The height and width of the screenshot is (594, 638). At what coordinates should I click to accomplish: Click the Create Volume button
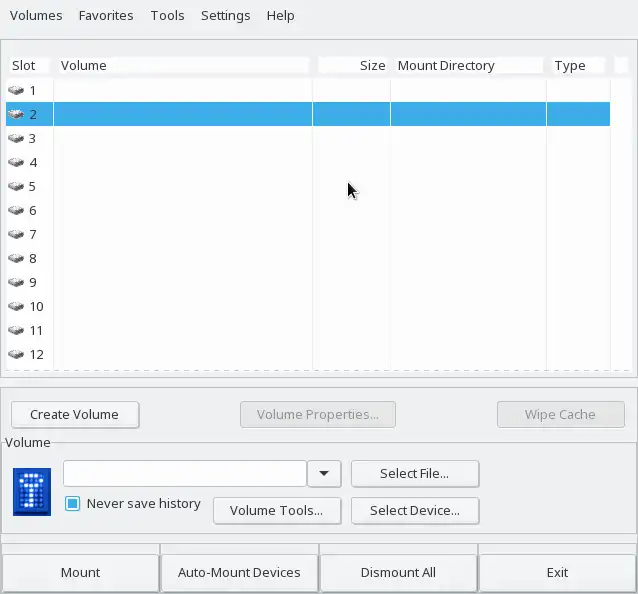pos(75,415)
